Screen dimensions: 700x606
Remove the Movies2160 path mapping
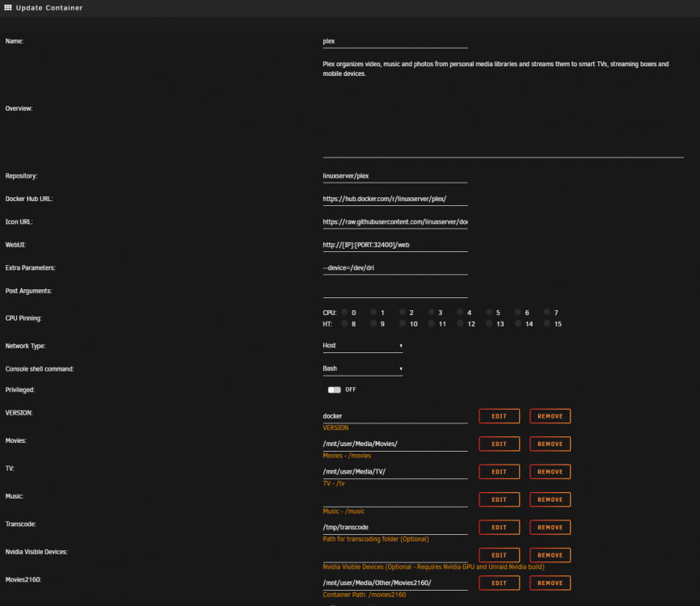pos(550,583)
